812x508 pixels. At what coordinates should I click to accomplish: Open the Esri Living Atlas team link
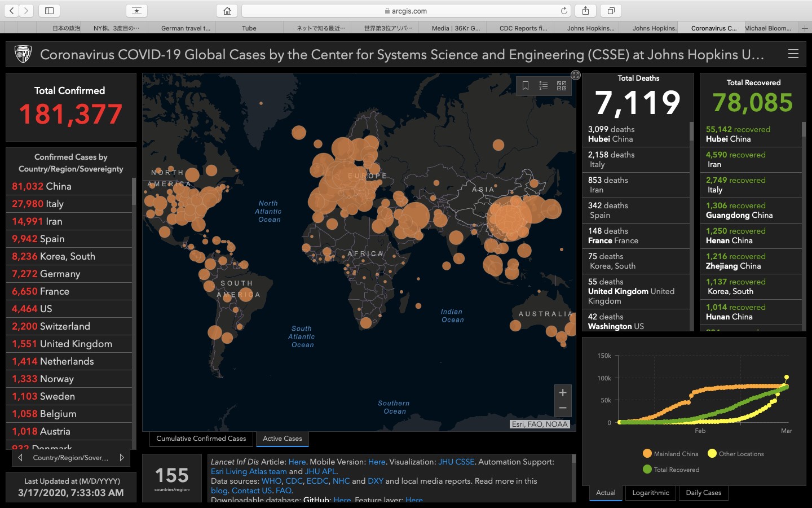(249, 471)
